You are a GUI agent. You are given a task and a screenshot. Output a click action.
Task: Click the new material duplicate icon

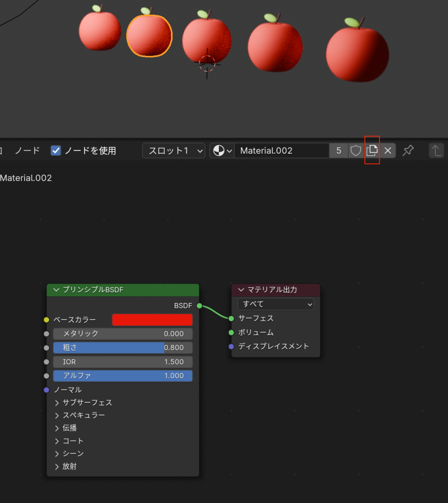372,151
